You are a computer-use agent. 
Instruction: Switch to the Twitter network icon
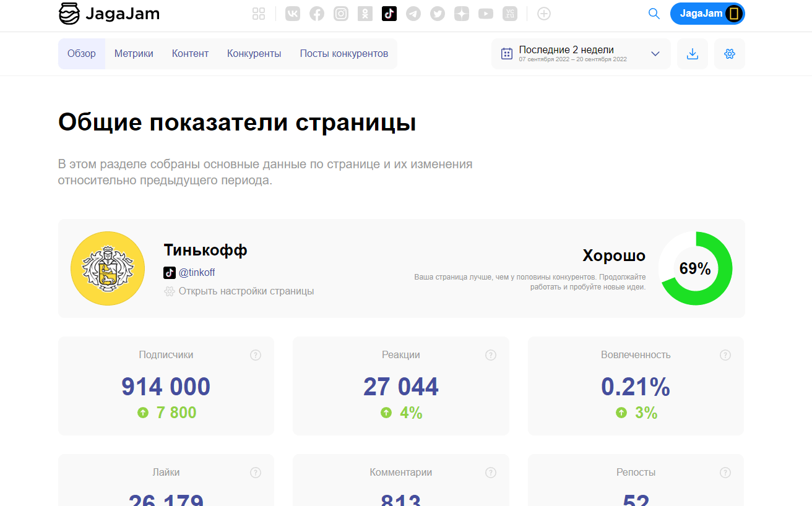(x=438, y=14)
